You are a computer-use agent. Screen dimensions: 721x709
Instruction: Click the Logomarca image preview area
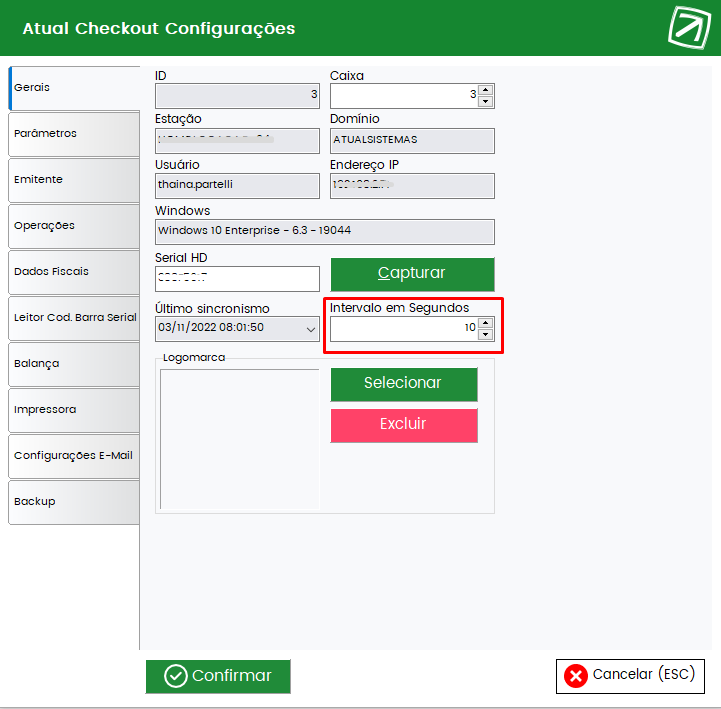(240, 439)
